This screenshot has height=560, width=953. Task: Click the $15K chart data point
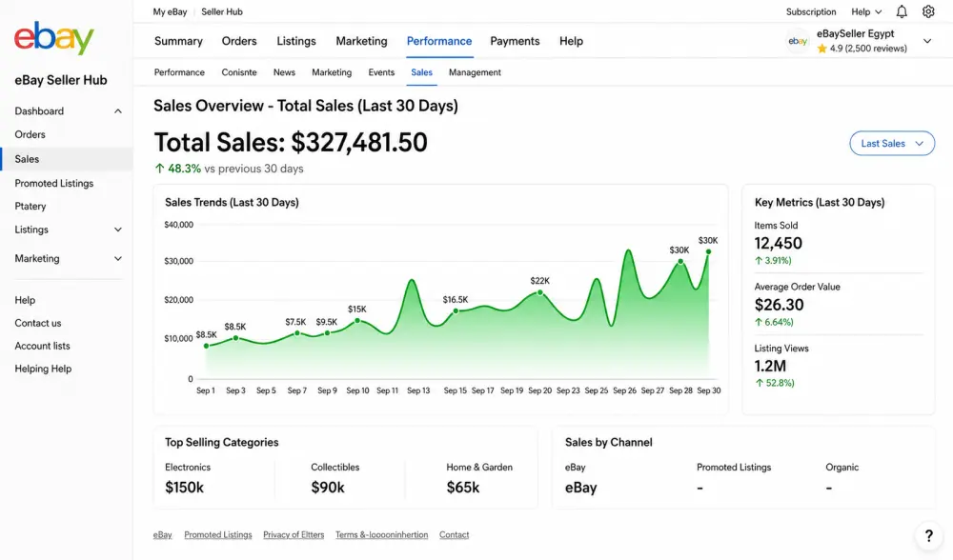coord(357,321)
